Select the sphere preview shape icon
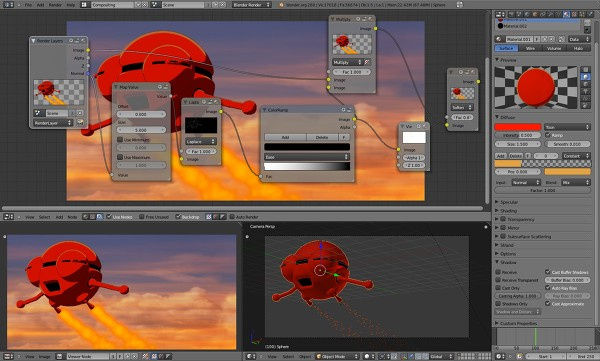 pyautogui.click(x=585, y=77)
